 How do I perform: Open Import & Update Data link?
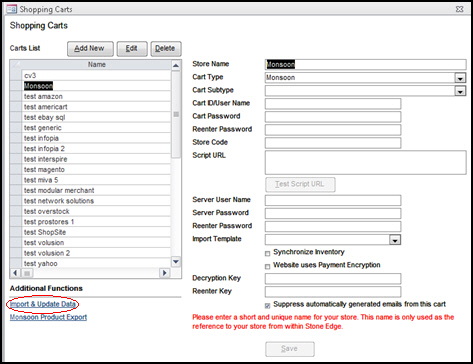point(43,304)
